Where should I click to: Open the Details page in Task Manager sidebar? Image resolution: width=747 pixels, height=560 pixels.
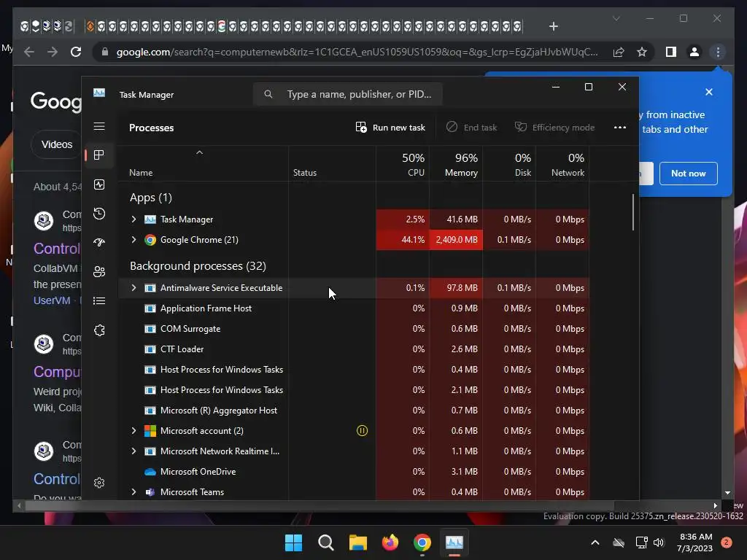99,301
